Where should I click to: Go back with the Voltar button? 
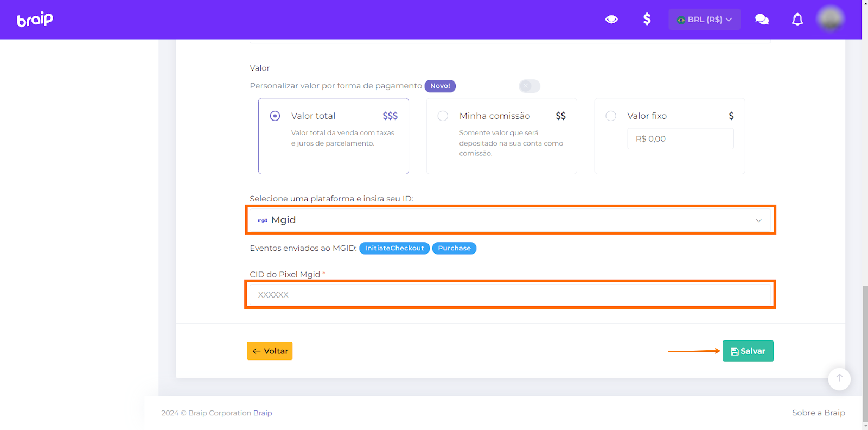click(x=270, y=351)
